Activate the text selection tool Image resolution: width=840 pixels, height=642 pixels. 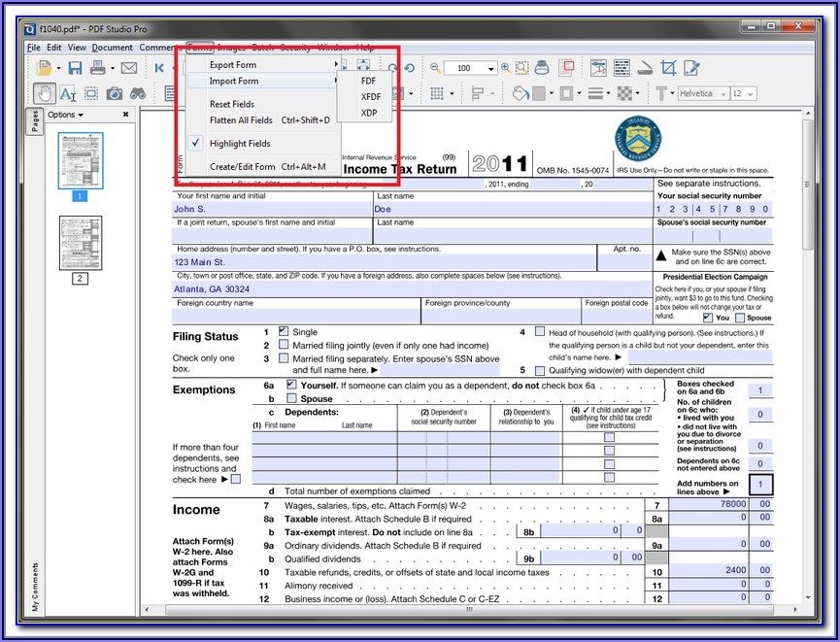point(67,93)
